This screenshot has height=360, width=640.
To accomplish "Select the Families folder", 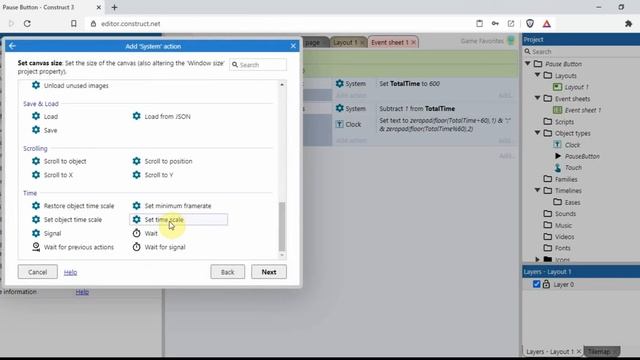I will pyautogui.click(x=560, y=179).
